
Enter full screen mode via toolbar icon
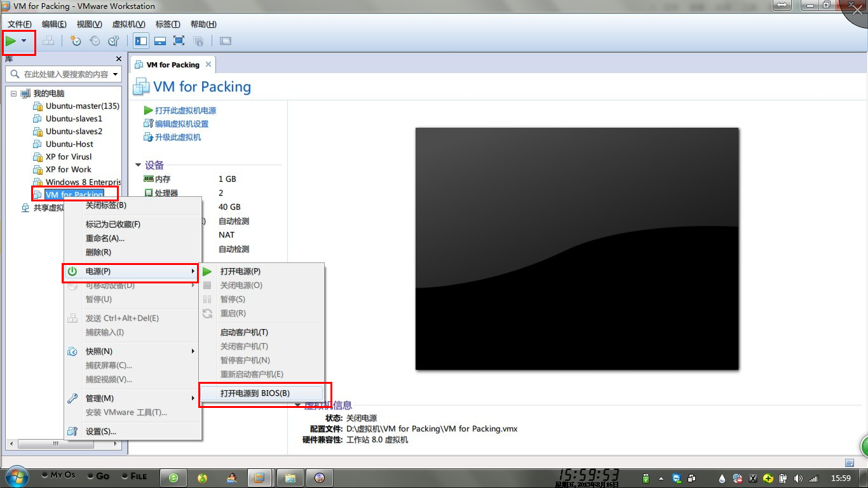click(x=179, y=41)
